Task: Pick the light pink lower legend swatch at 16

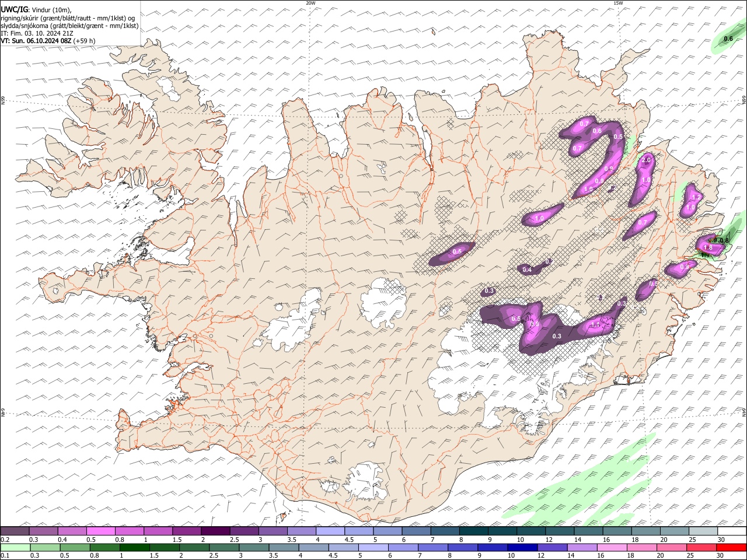Action: pyautogui.click(x=611, y=547)
